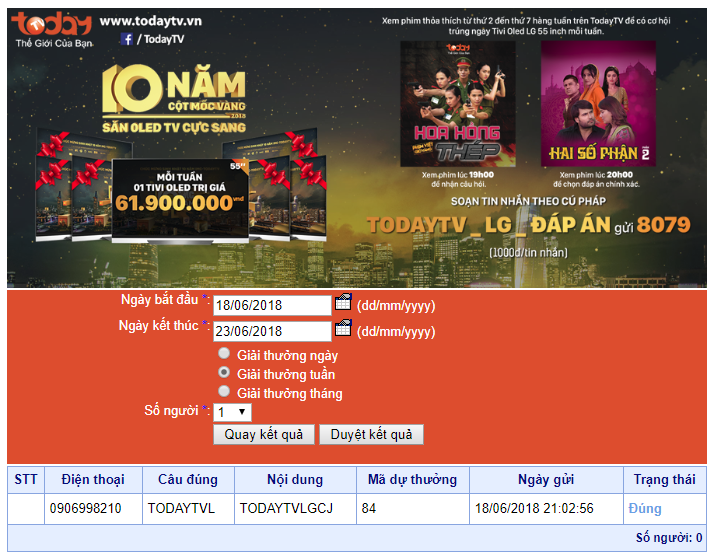Expand the Số người dropdown
This screenshot has width=717, height=559.
(232, 412)
